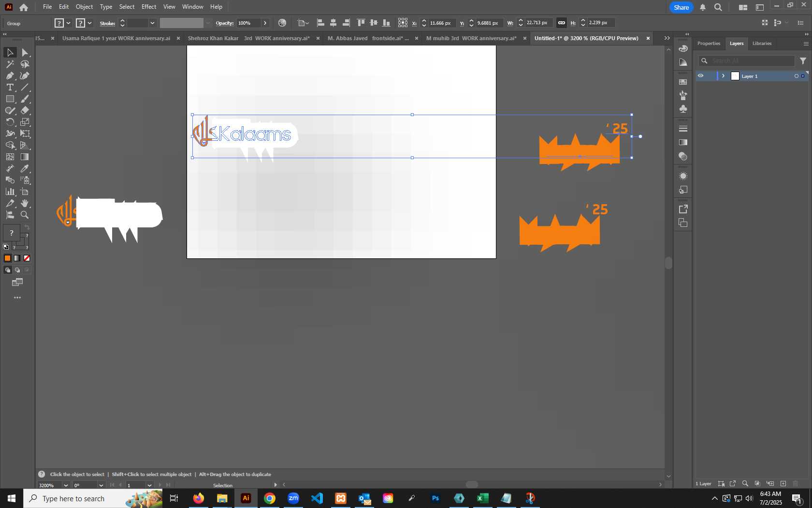812x508 pixels.
Task: Select the Free Transform tool
Action: click(25, 134)
